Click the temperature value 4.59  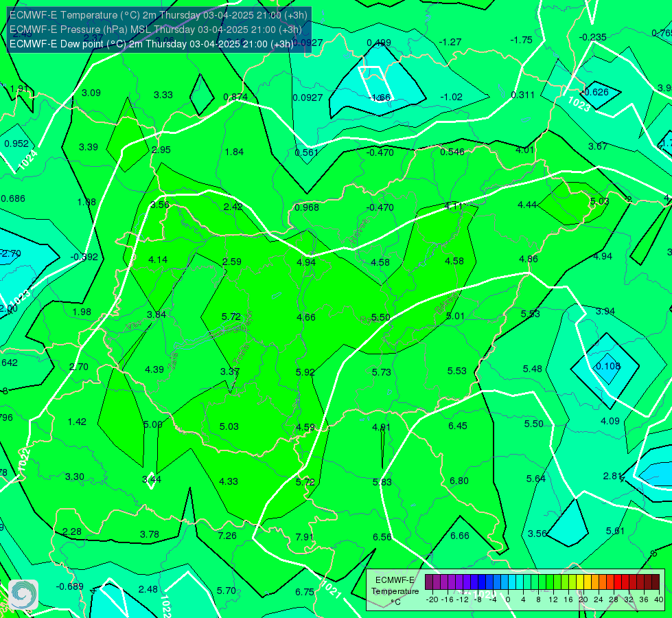click(305, 428)
